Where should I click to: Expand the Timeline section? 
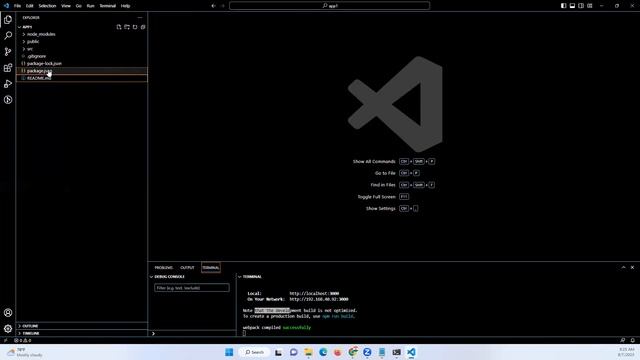click(82, 333)
